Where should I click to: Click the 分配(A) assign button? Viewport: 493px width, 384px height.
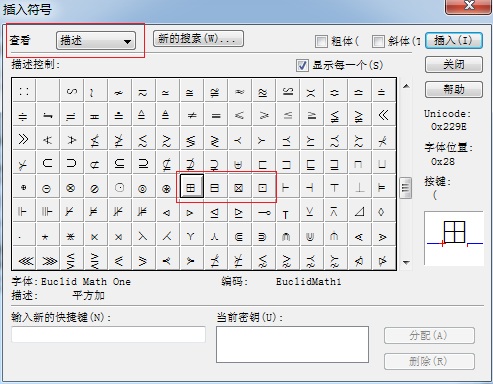pyautogui.click(x=429, y=336)
